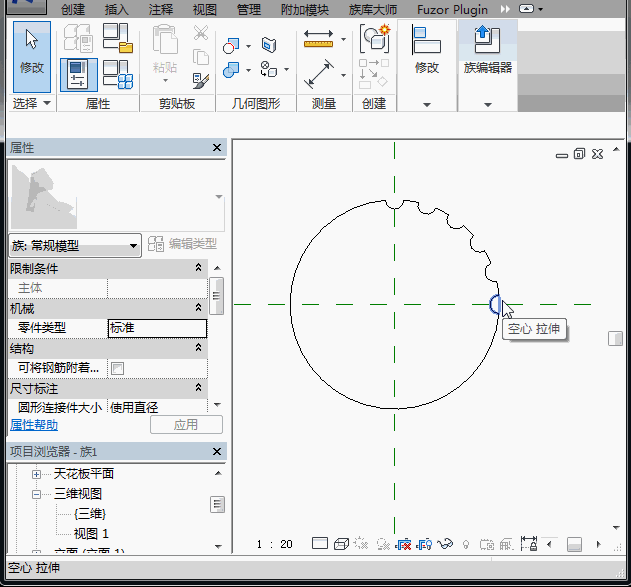The image size is (631, 587).
Task: Click the Detail Level icon in view bar
Action: (319, 544)
